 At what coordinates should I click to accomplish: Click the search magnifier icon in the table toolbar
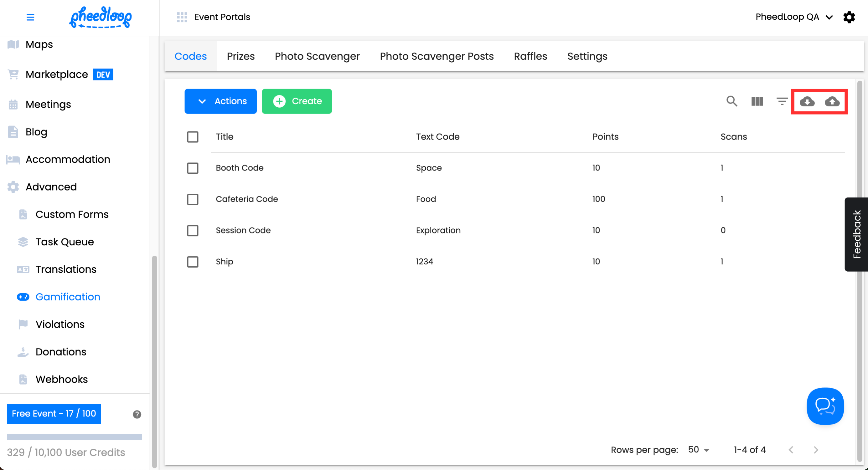click(731, 101)
